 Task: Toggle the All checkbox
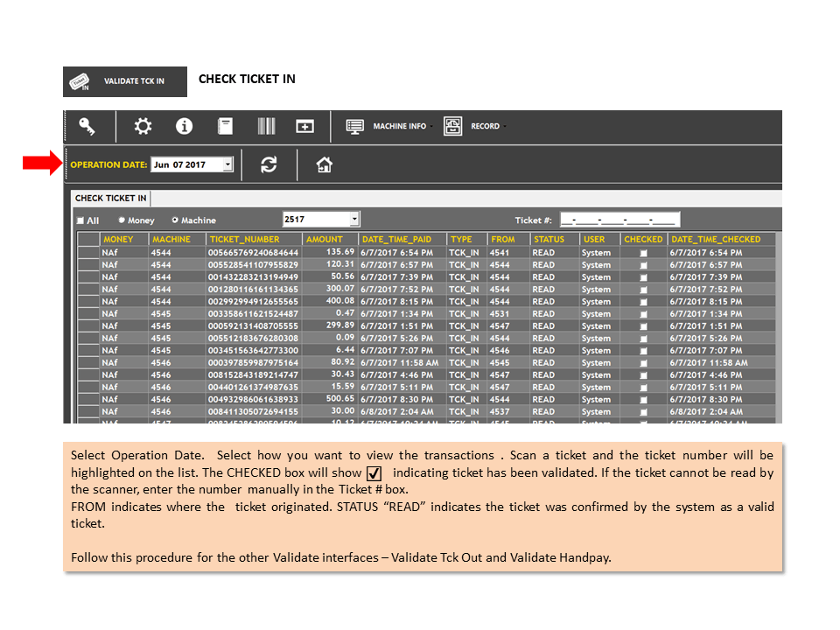pos(80,220)
